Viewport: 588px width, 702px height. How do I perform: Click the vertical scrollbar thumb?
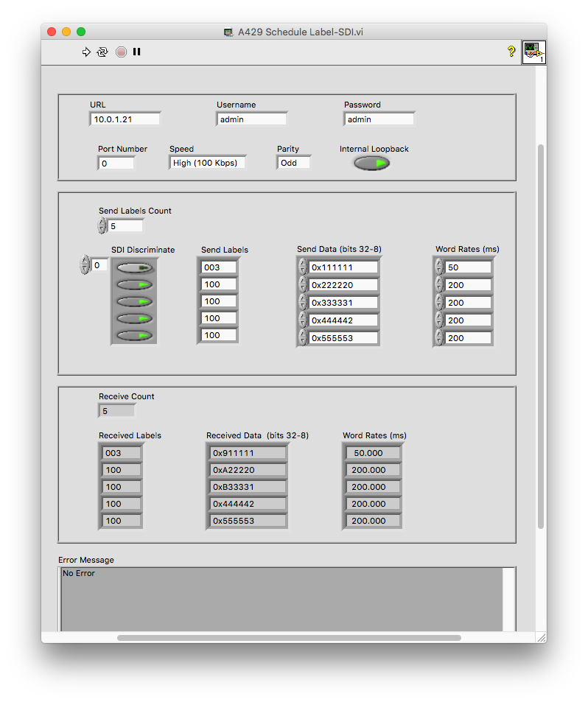tap(541, 336)
